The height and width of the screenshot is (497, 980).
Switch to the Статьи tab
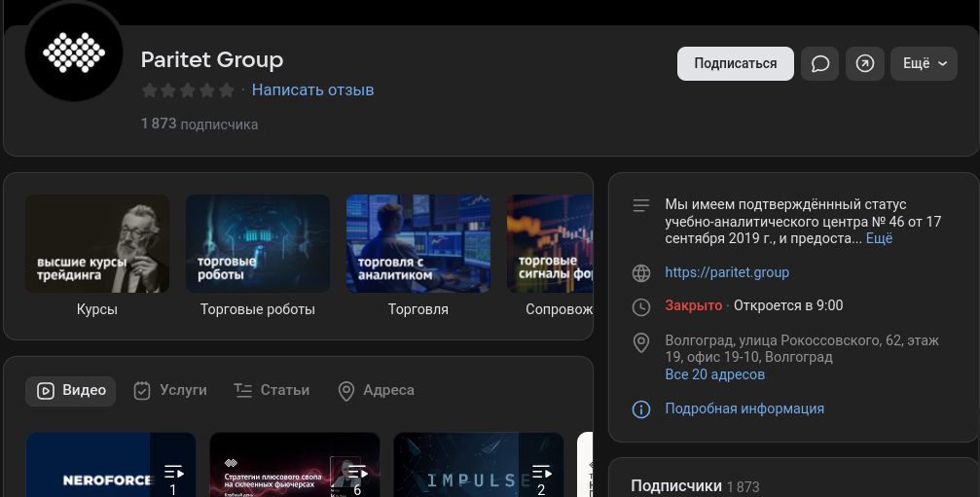tap(272, 391)
